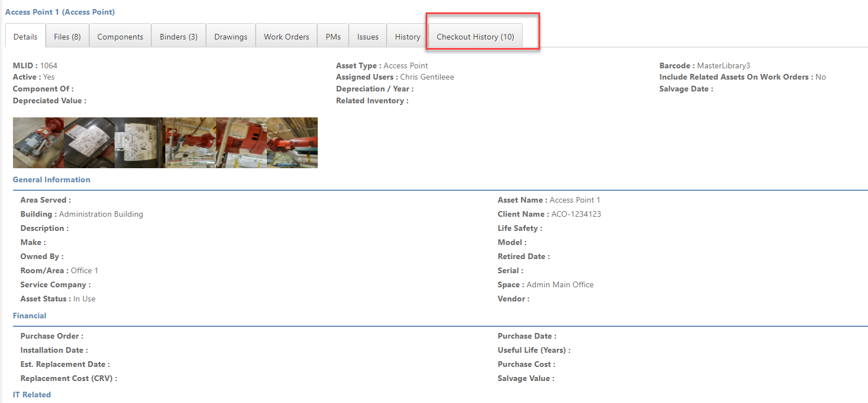
Task: Click the Service Company label
Action: 55,284
